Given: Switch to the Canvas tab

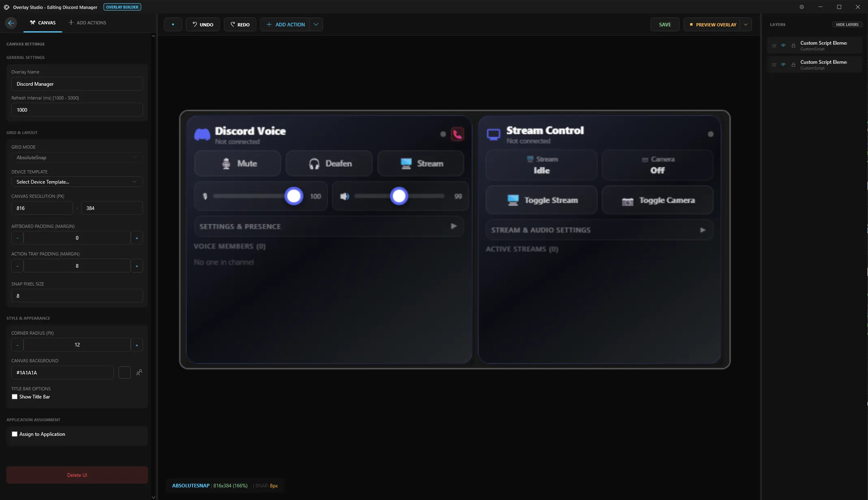Looking at the screenshot, I should coord(43,23).
